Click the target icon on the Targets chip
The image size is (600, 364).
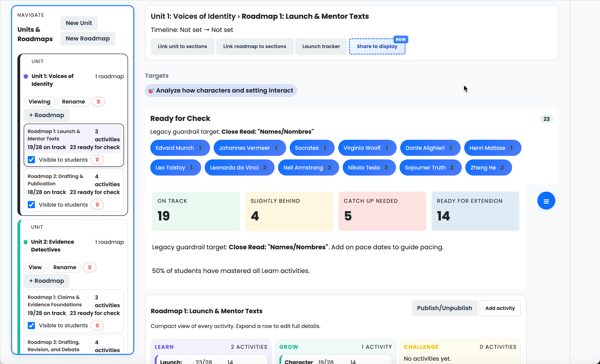151,90
